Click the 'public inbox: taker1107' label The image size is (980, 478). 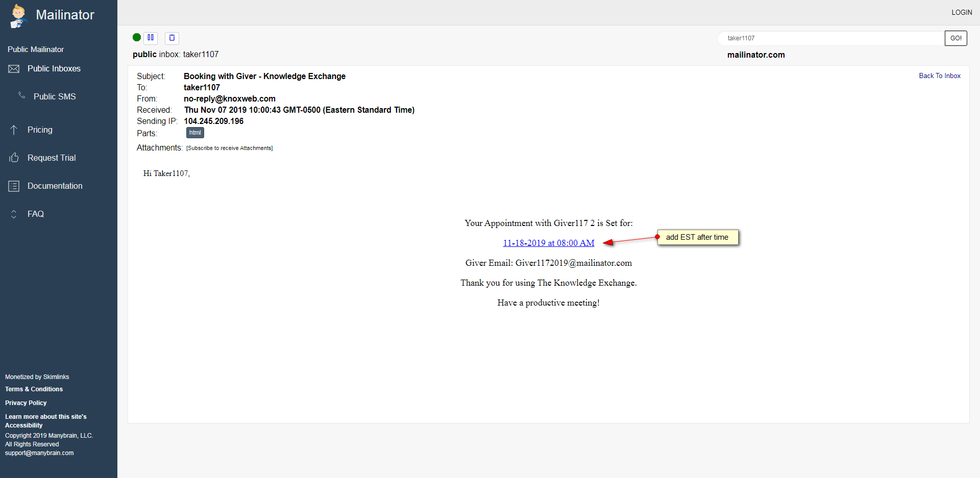[176, 55]
